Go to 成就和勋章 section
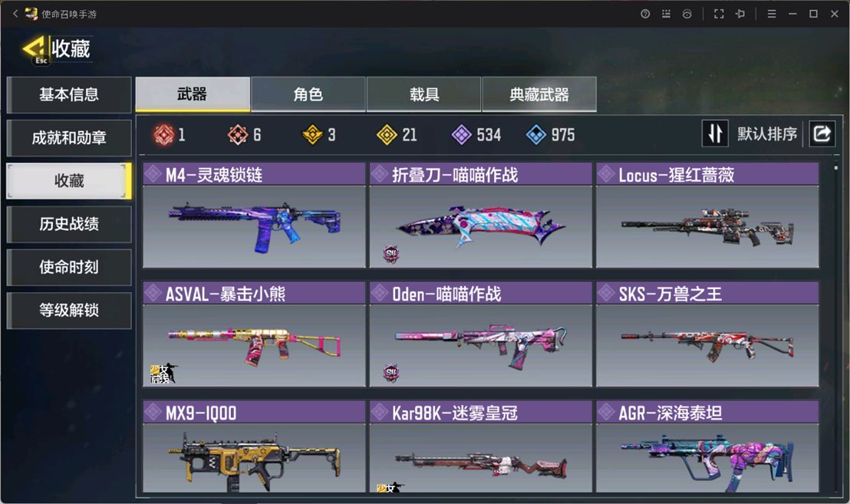Viewport: 850px width, 504px height. [x=69, y=137]
